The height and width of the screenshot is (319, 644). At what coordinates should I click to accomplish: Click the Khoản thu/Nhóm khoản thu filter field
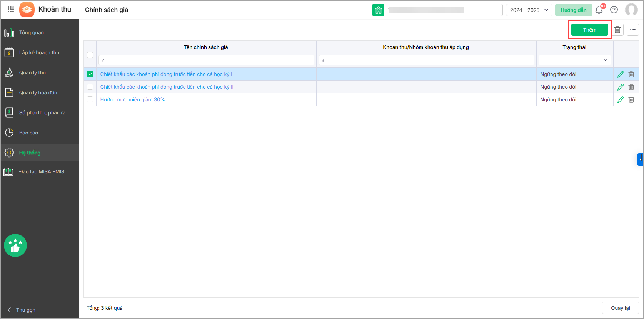tap(426, 60)
